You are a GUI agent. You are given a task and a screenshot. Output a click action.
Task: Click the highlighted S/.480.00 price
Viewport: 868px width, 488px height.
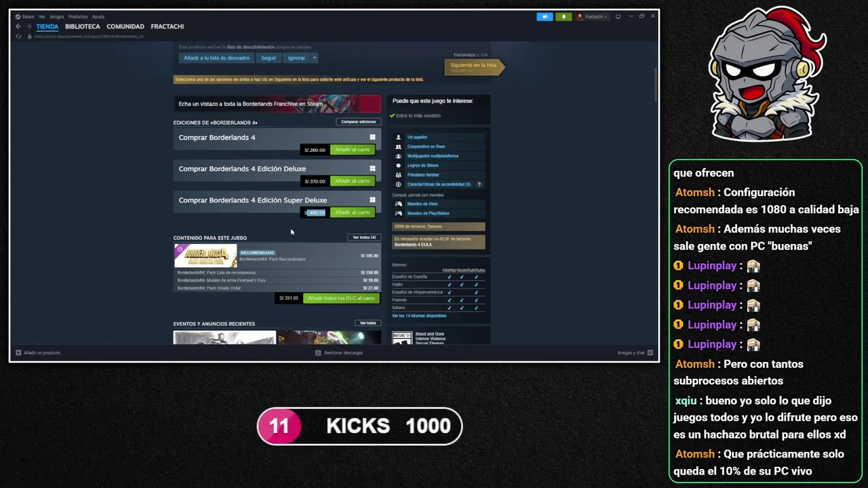pos(315,213)
